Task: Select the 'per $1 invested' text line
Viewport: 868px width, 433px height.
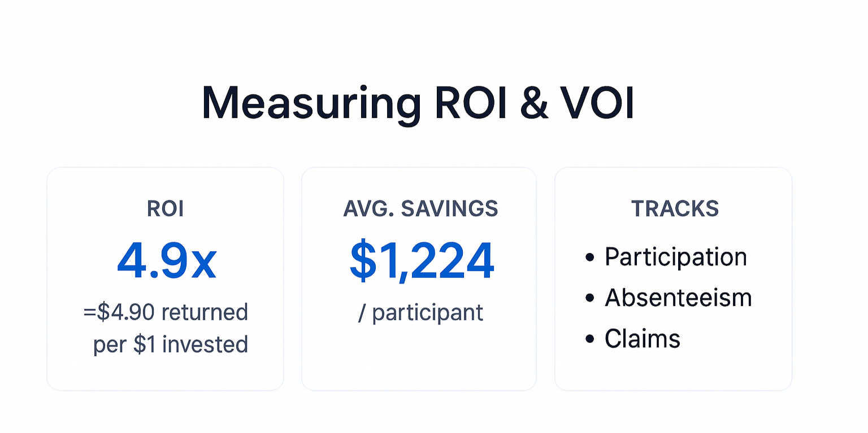Action: (x=170, y=344)
